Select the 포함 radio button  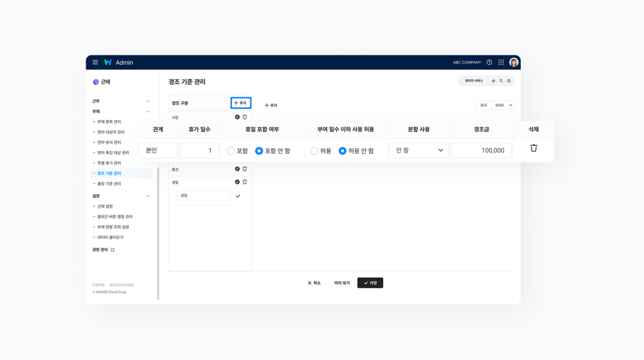coord(231,151)
